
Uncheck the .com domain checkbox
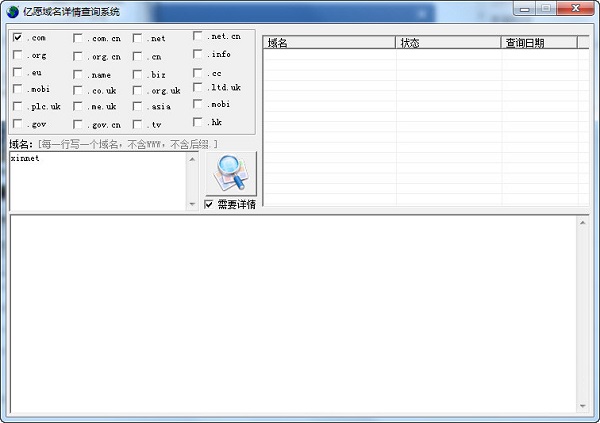click(x=17, y=37)
